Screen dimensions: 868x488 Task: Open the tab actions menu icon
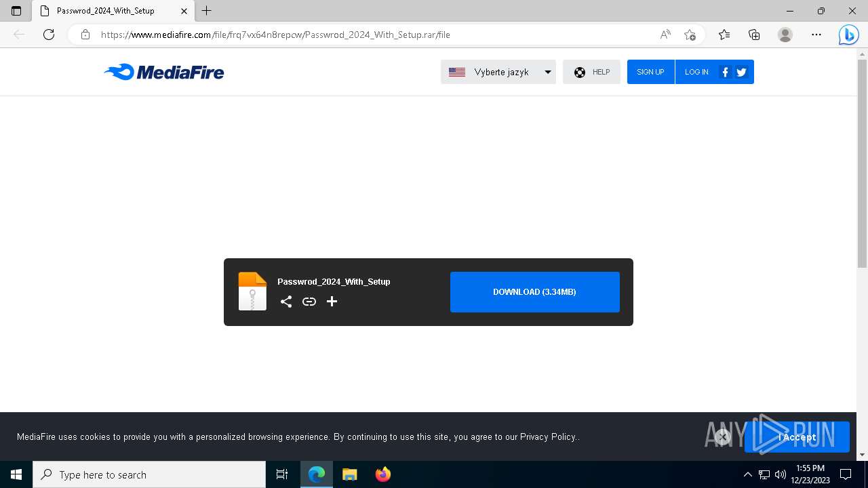pyautogui.click(x=16, y=11)
